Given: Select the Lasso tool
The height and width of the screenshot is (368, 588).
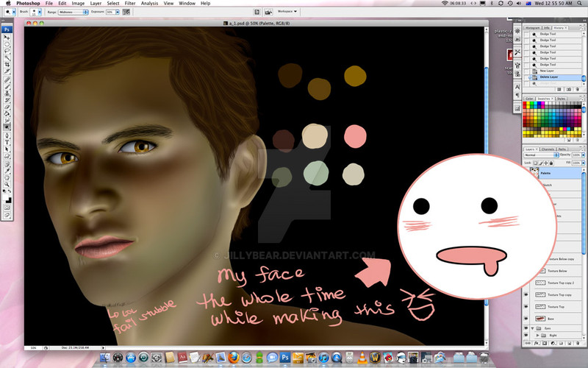Looking at the screenshot, I should (x=7, y=51).
